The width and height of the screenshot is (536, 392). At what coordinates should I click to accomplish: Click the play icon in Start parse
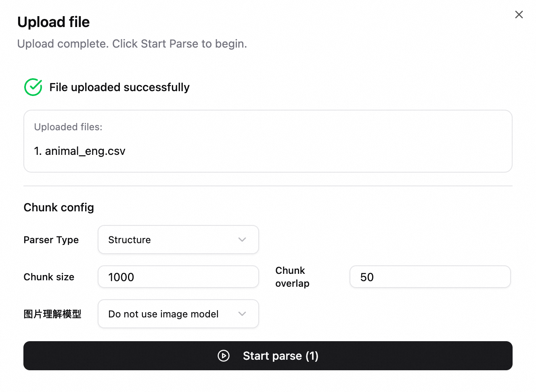[x=224, y=356]
